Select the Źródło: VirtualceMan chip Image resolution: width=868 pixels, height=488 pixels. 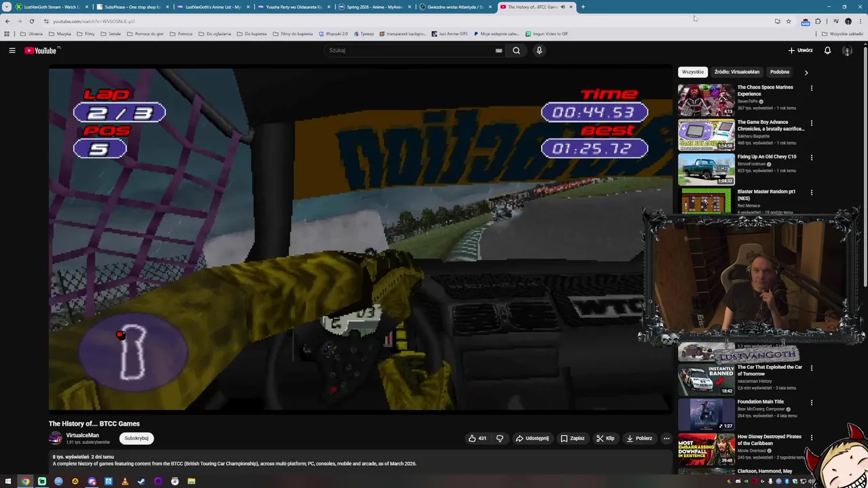pos(736,72)
